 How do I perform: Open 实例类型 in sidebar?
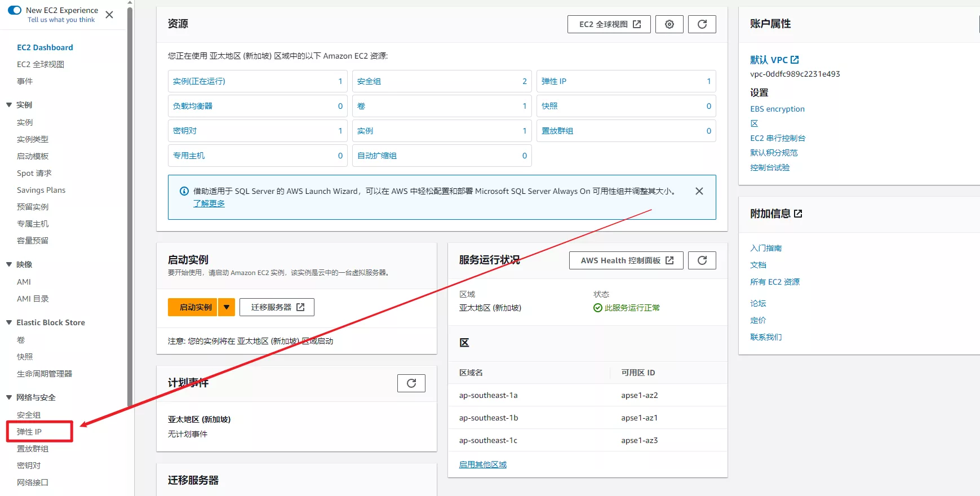(x=33, y=139)
